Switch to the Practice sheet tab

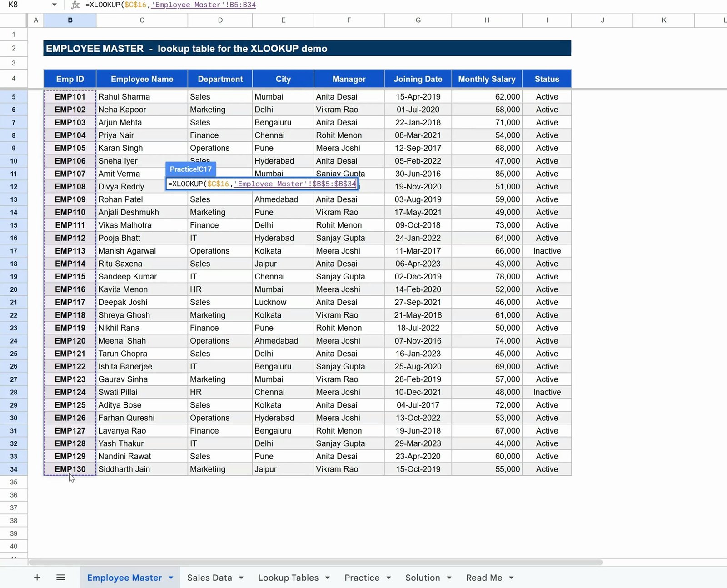pos(362,578)
